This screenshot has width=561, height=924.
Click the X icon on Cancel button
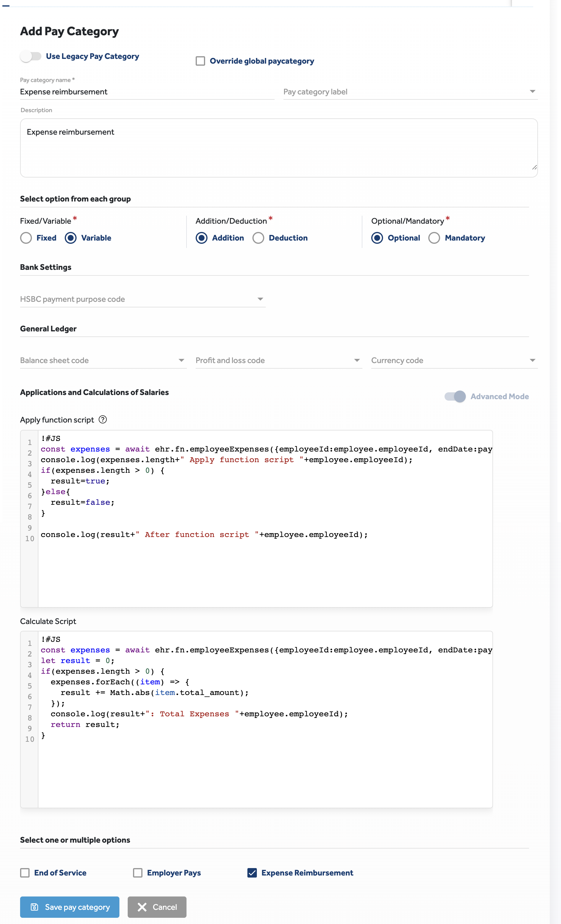tap(142, 907)
